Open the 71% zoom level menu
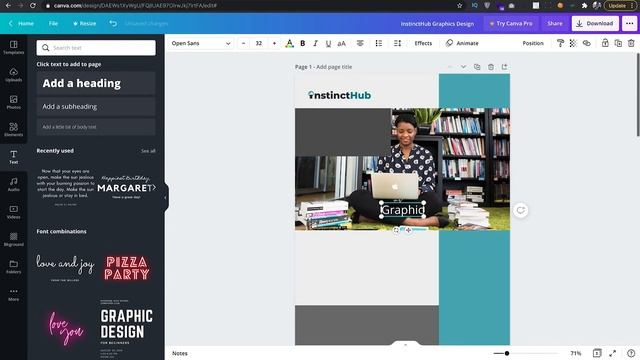Screen dimensions: 640x360 (576, 353)
